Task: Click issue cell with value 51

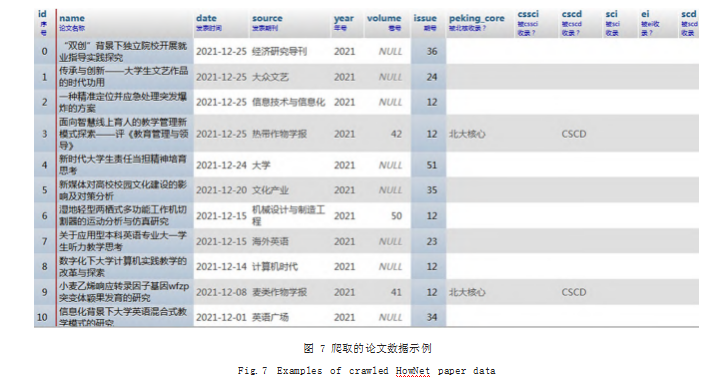Action: (x=432, y=165)
